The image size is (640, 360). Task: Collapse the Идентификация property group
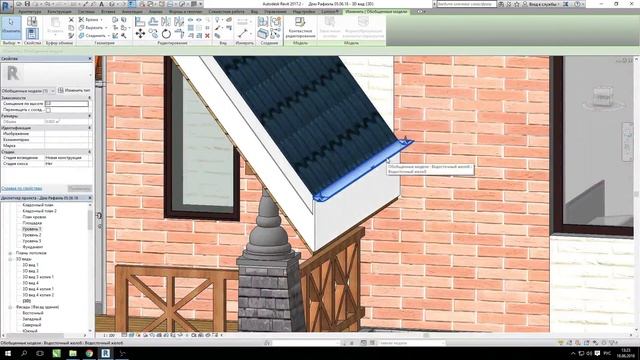point(89,128)
